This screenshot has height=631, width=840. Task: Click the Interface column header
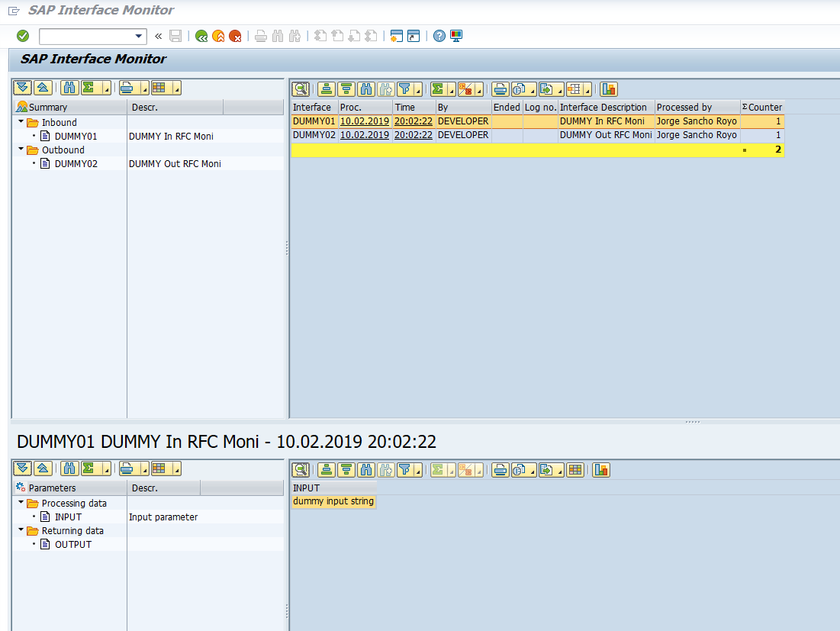314,107
